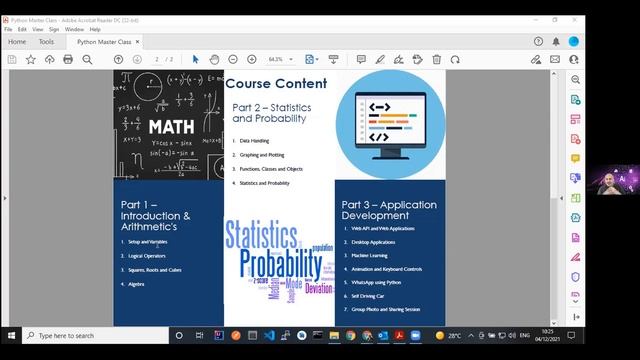The width and height of the screenshot is (640, 360).
Task: Open Edit PDF layout tool
Action: [576, 119]
